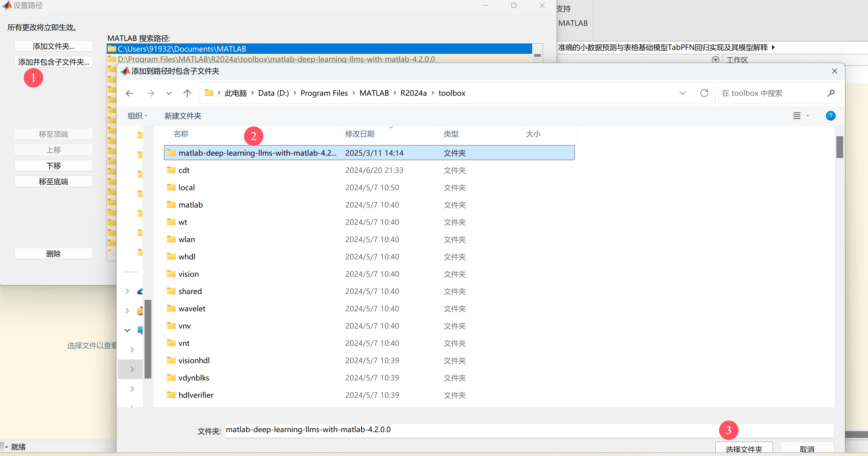This screenshot has width=868, height=456.
Task: Expand cloud drive node in navigation pane
Action: click(127, 291)
